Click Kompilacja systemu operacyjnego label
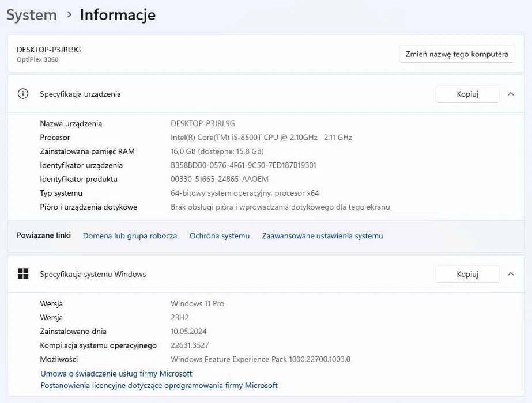The width and height of the screenshot is (532, 403). coord(99,345)
